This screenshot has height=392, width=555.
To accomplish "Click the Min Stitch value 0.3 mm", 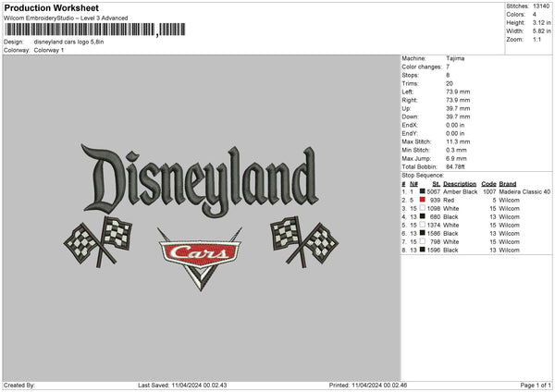I will (456, 150).
